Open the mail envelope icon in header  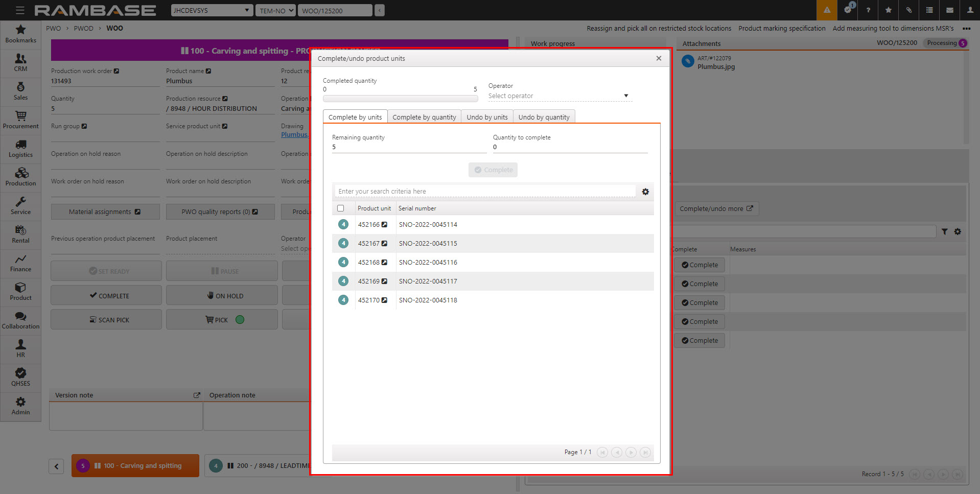pyautogui.click(x=949, y=10)
